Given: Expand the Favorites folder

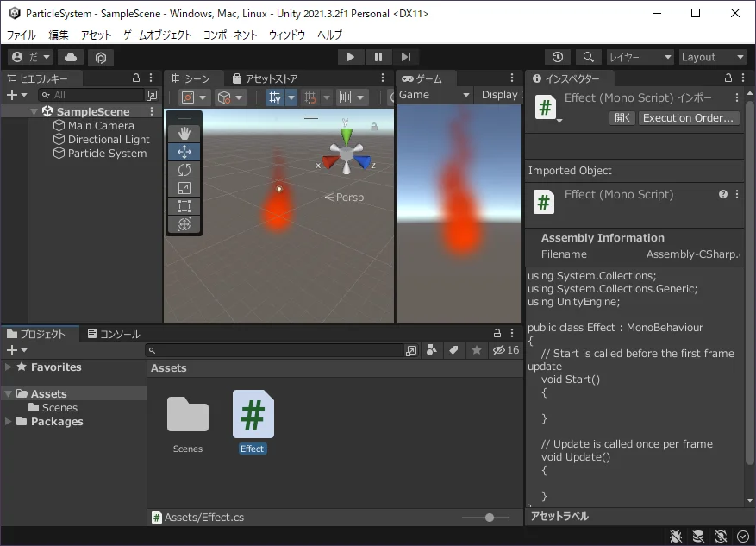Looking at the screenshot, I should click(9, 367).
